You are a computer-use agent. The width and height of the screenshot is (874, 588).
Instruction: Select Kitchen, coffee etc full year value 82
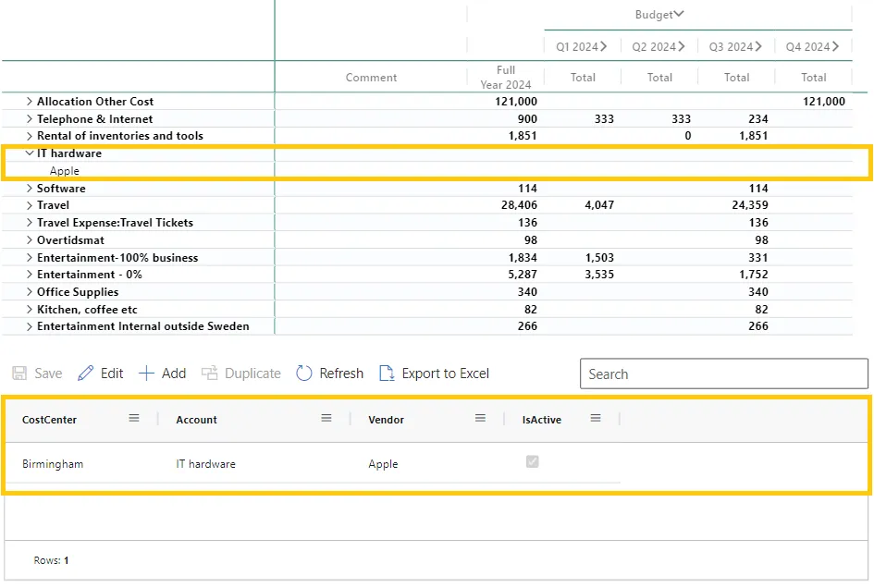tap(531, 310)
